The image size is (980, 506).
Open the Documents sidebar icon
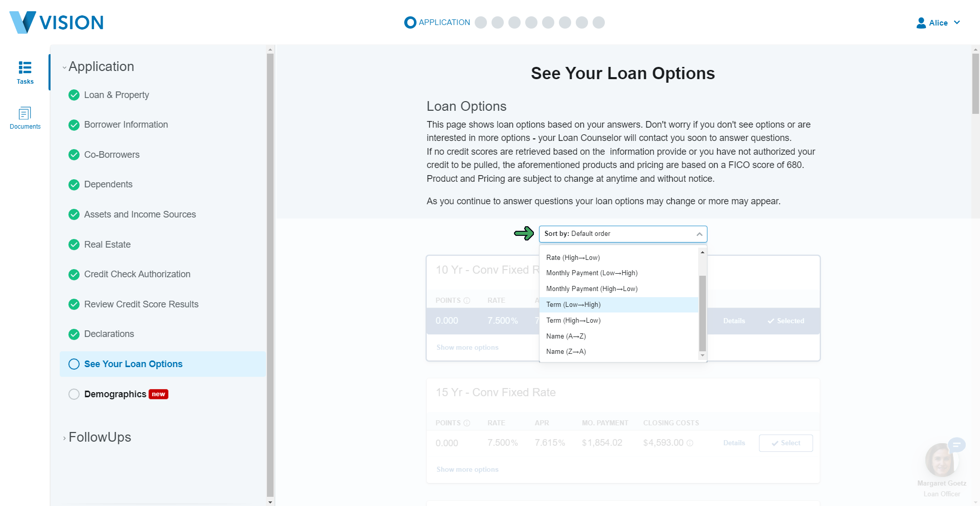pyautogui.click(x=25, y=113)
